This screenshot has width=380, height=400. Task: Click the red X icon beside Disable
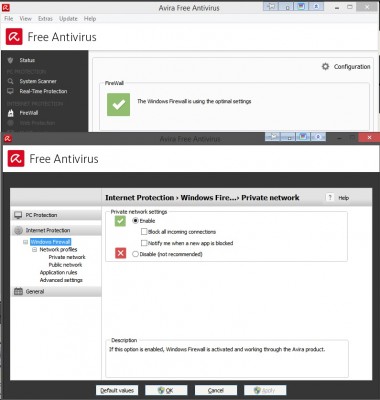point(120,253)
